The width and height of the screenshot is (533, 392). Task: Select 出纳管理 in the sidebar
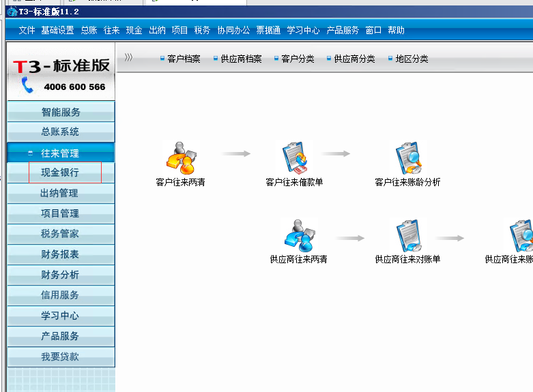61,193
